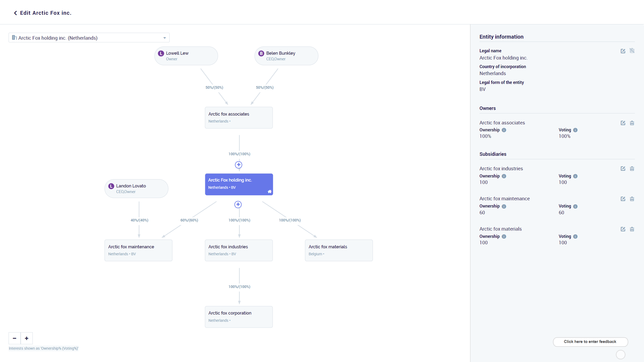Click here to enter feedback

pyautogui.click(x=590, y=342)
